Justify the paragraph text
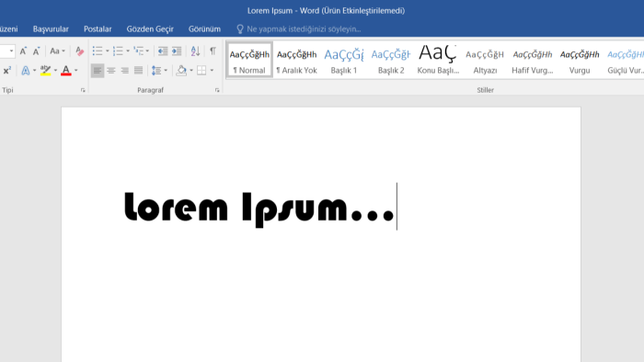The image size is (644, 362). click(x=138, y=71)
